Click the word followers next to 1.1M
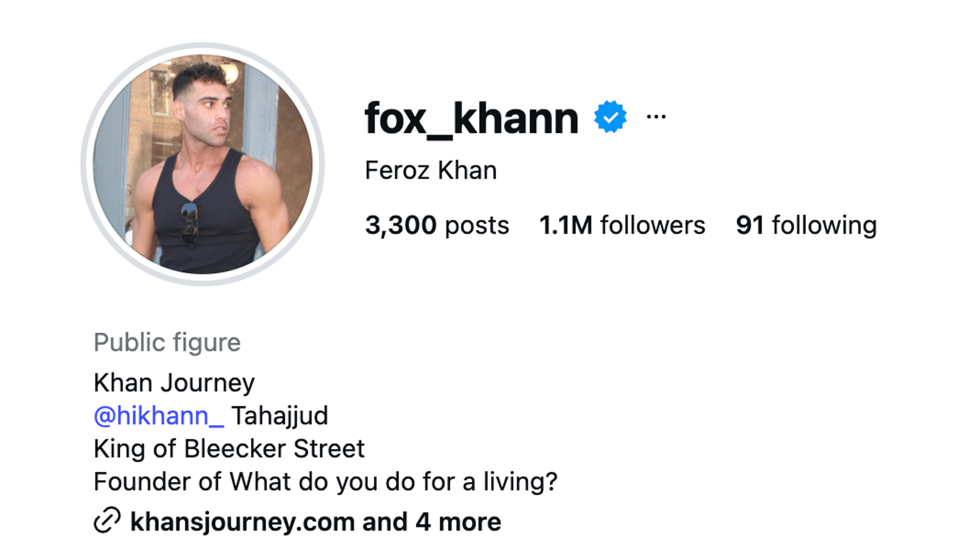 (x=653, y=225)
